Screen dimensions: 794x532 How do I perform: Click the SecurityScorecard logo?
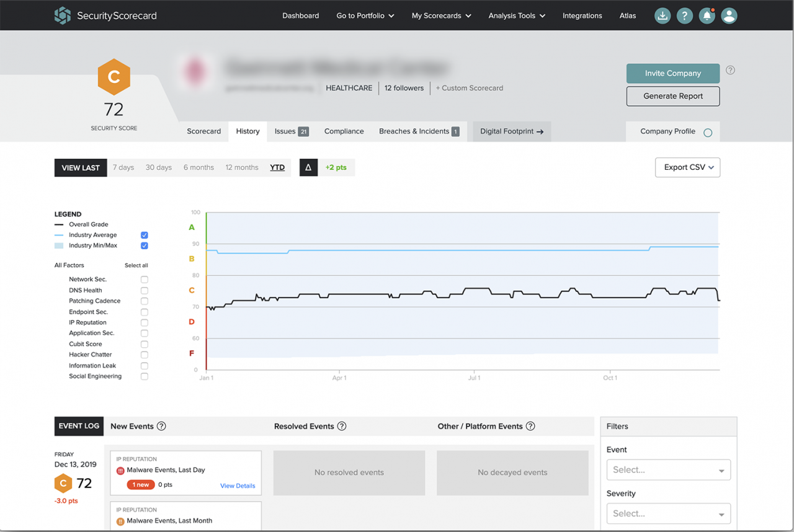tap(105, 16)
